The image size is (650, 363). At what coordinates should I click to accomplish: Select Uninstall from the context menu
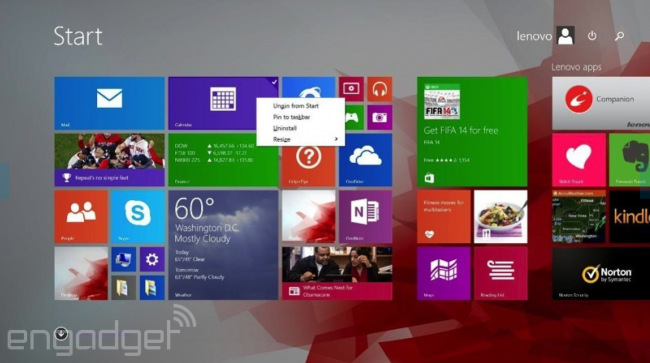click(x=285, y=128)
